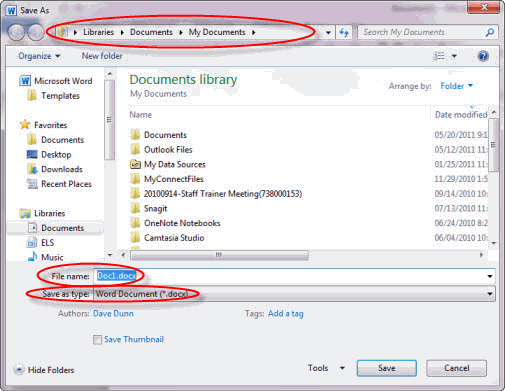
Task: Expand the File name dropdown arrow
Action: [x=490, y=276]
